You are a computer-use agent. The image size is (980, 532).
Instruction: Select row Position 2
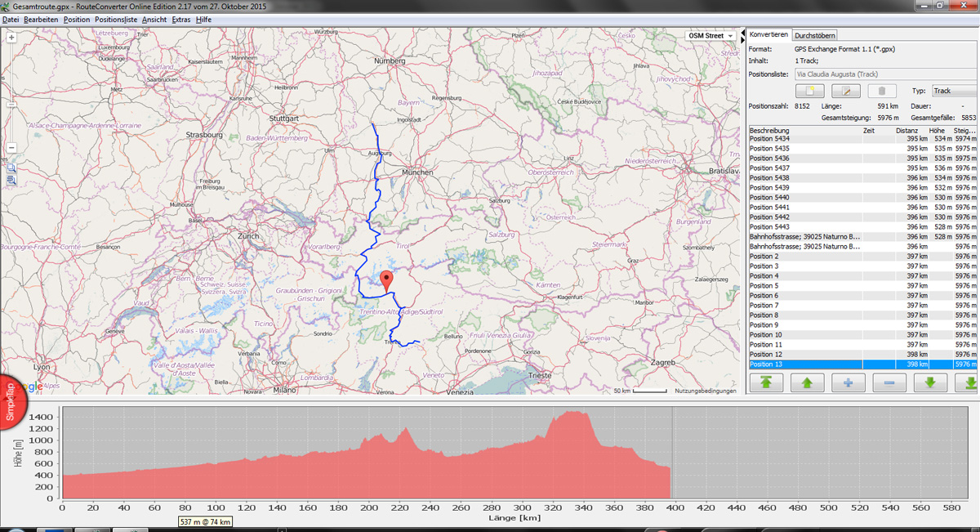[x=863, y=257]
